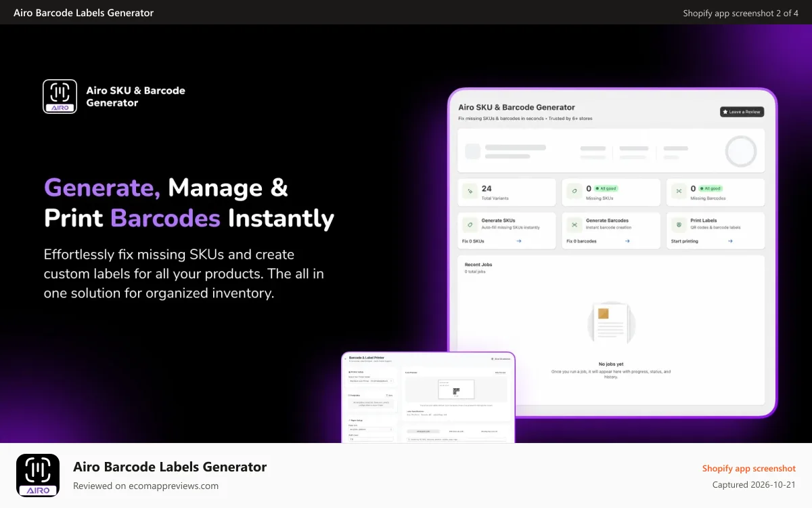Click the Airo SKU & Barcode Generator dashboard title

coord(516,107)
